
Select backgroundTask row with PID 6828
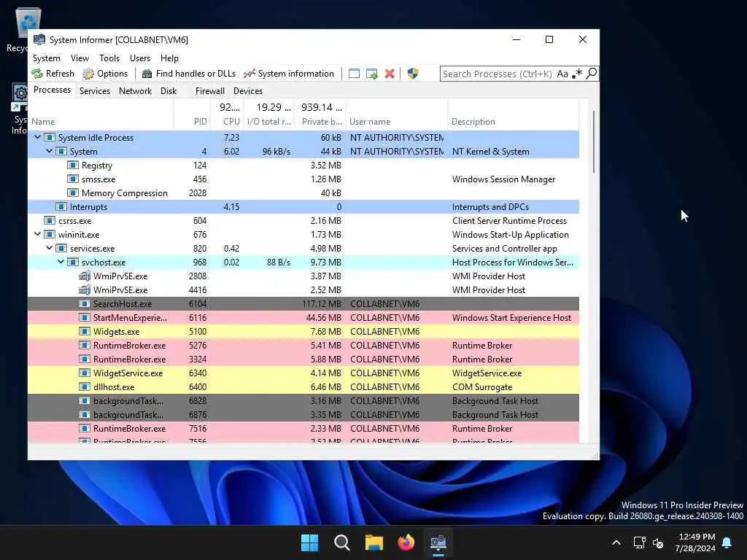coord(303,401)
